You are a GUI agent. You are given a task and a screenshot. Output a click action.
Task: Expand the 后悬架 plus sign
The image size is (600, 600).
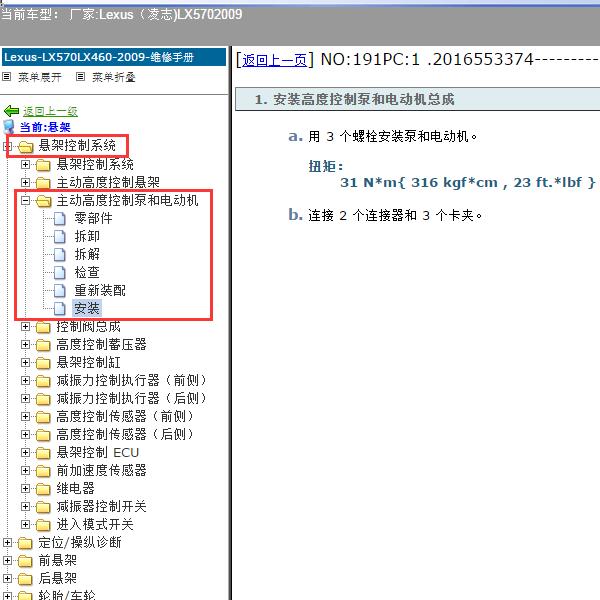tap(7, 578)
